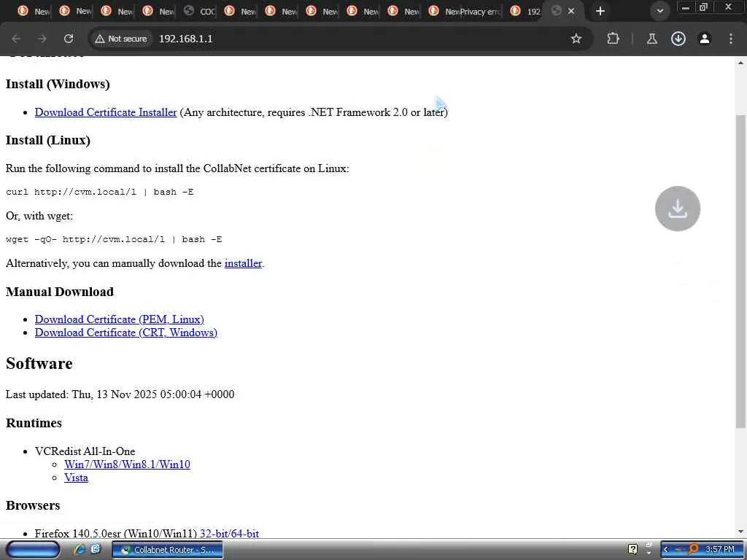
Task: Download Certificate (CRT, Windows)
Action: 125,332
